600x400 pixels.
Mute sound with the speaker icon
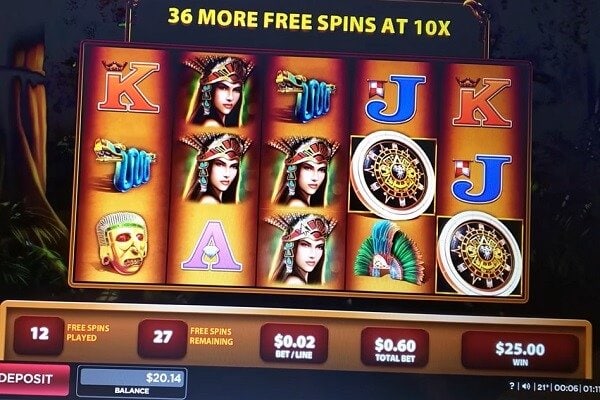[x=526, y=387]
